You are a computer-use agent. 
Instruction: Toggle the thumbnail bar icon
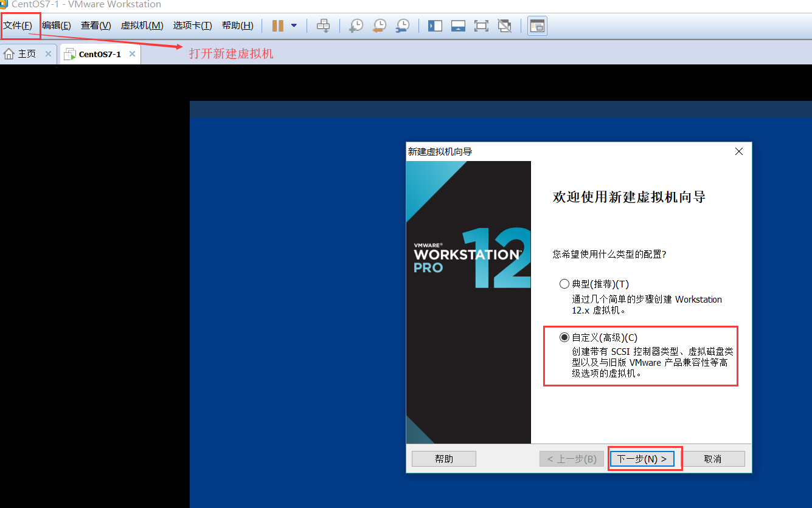point(458,26)
